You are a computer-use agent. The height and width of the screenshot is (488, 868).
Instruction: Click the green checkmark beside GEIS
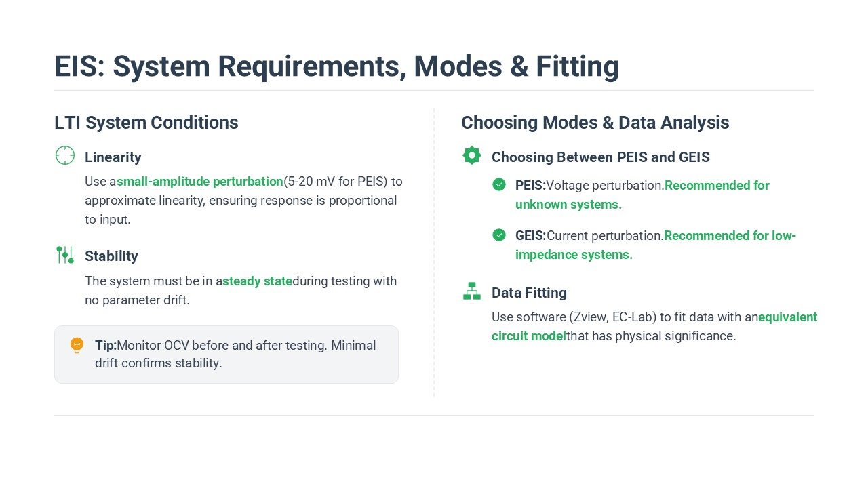499,235
